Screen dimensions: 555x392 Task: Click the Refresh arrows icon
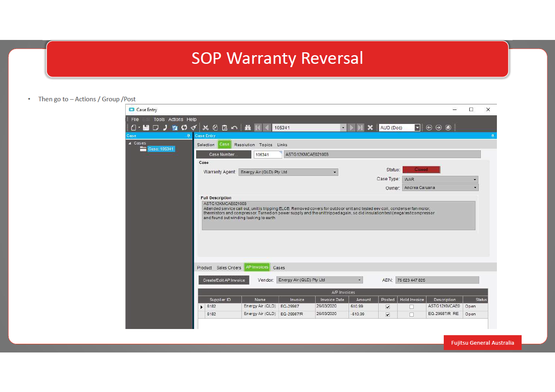184,128
